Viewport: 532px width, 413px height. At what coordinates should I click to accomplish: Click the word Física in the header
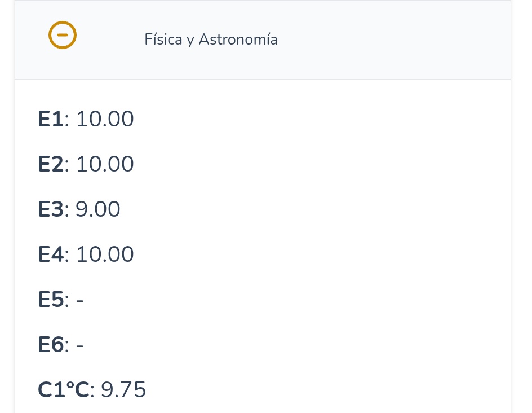coord(163,39)
